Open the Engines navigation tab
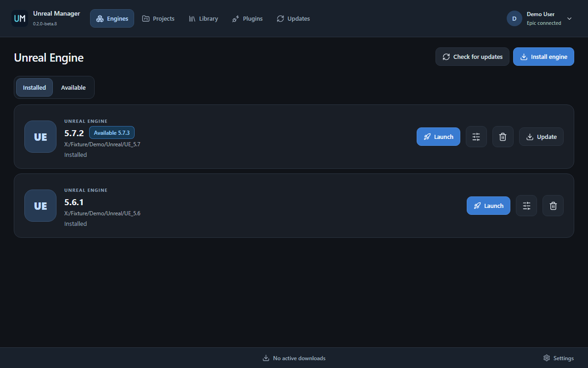 [112, 18]
